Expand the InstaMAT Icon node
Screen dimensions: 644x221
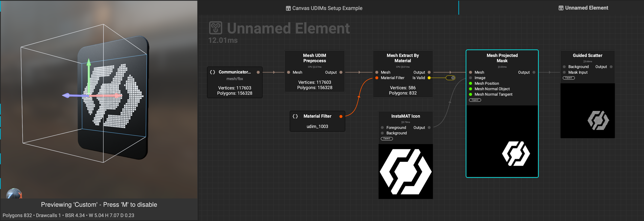click(387, 139)
